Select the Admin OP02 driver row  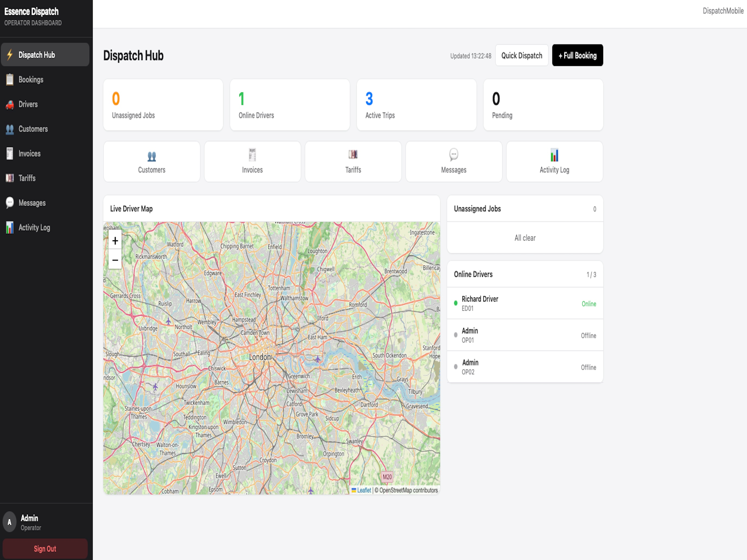[x=525, y=367]
